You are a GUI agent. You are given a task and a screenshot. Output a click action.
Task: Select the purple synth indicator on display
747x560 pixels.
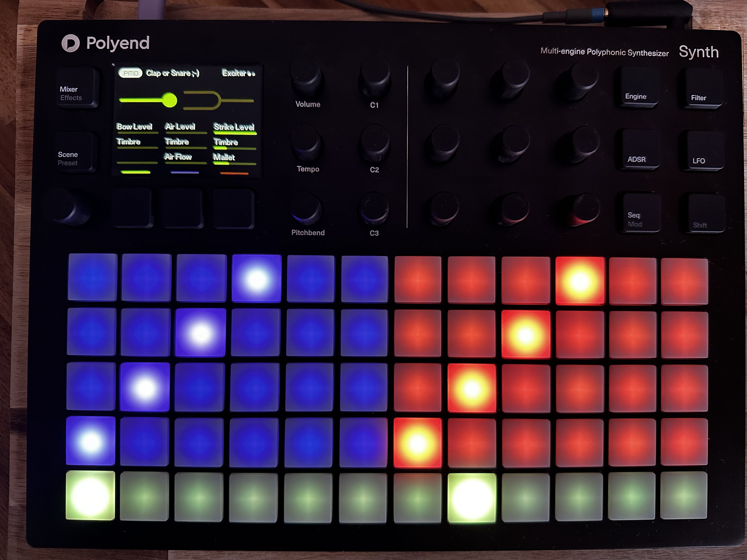coord(185,172)
